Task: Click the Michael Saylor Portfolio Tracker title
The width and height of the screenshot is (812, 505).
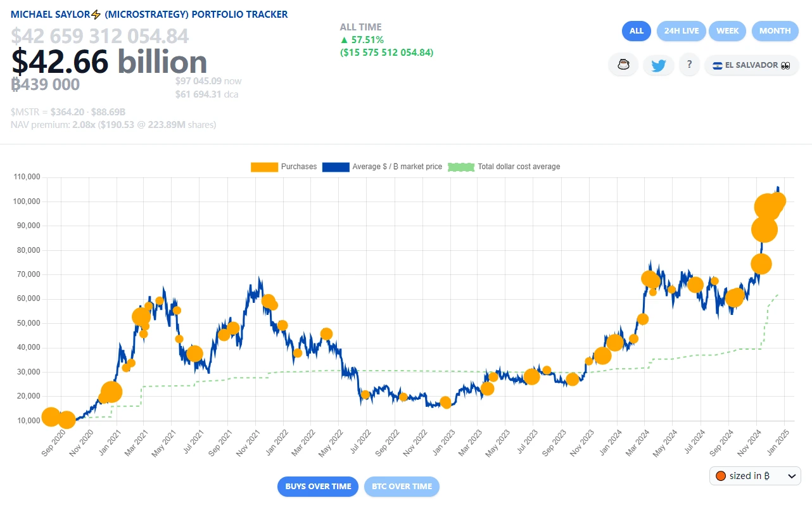Action: (x=149, y=14)
